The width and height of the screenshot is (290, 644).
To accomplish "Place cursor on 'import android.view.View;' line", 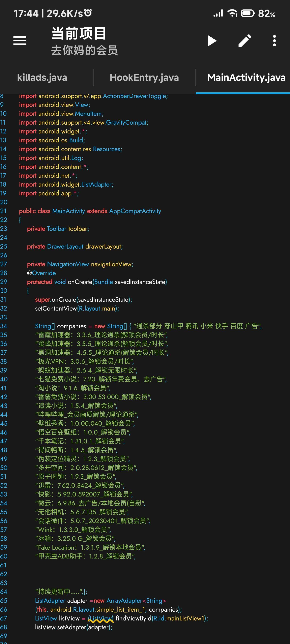I will coord(55,105).
